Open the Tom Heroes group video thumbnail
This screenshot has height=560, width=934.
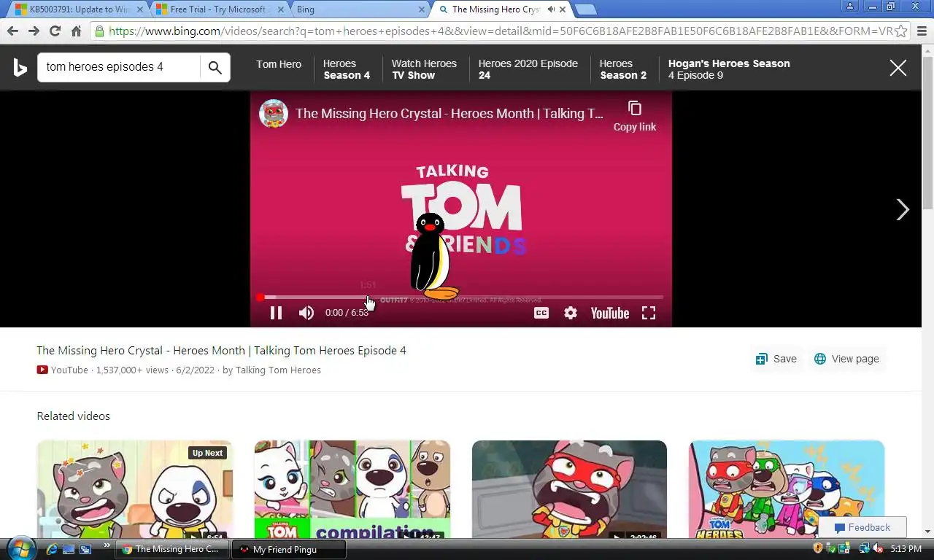coord(787,489)
